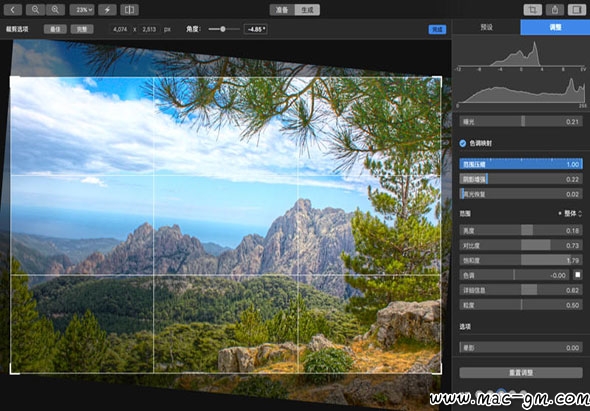Click the lightning bolt toolbar icon
The image size is (590, 411).
107,10
